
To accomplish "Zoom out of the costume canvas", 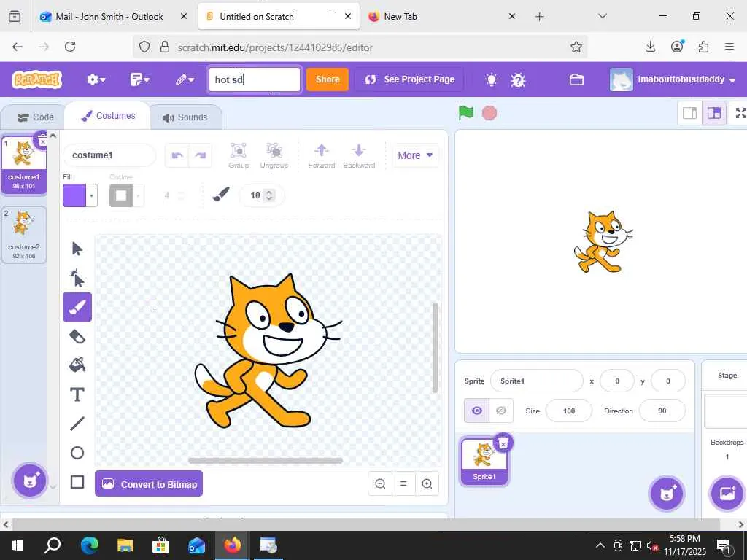I will (x=380, y=484).
